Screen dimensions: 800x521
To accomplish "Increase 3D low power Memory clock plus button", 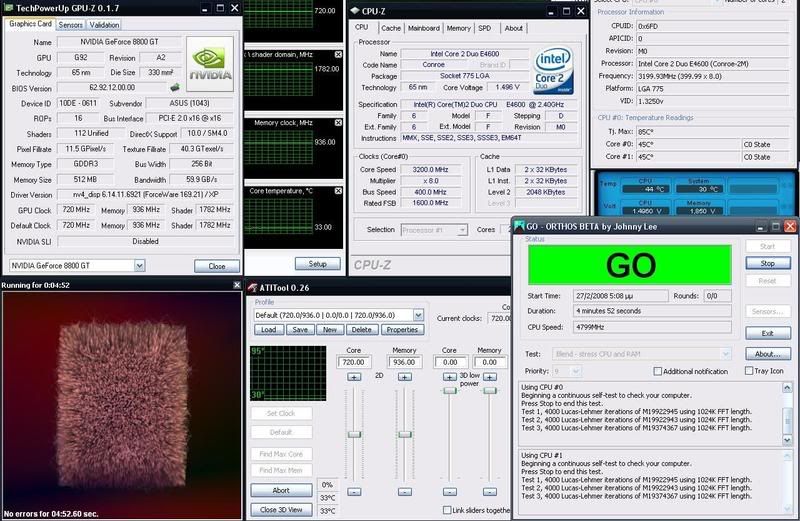I will 490,377.
